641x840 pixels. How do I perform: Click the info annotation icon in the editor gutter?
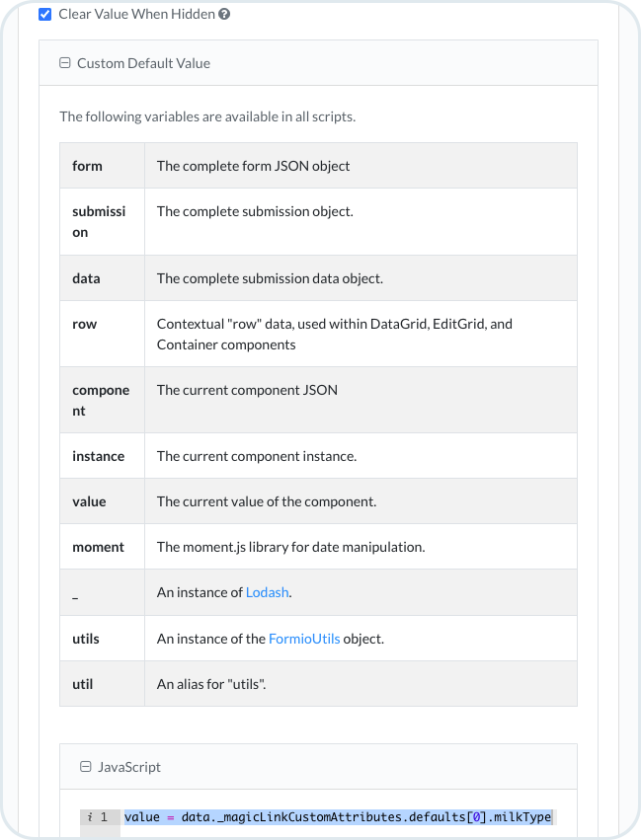(90, 817)
